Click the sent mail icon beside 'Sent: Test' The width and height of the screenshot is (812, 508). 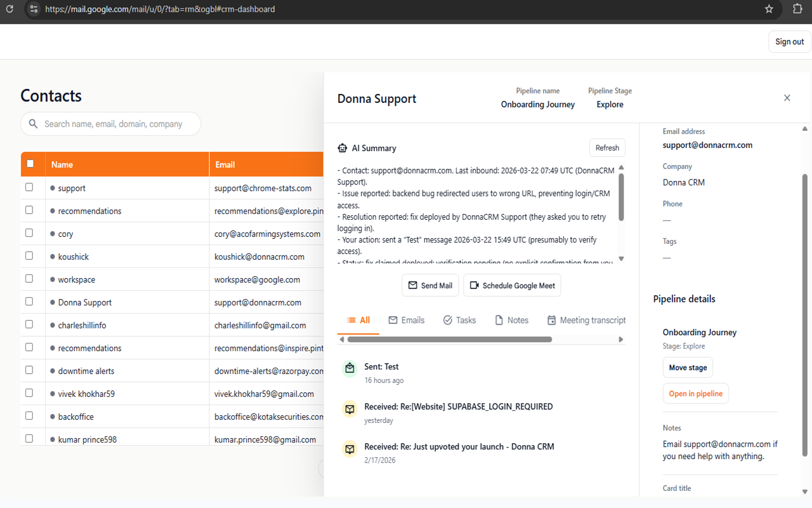(350, 368)
